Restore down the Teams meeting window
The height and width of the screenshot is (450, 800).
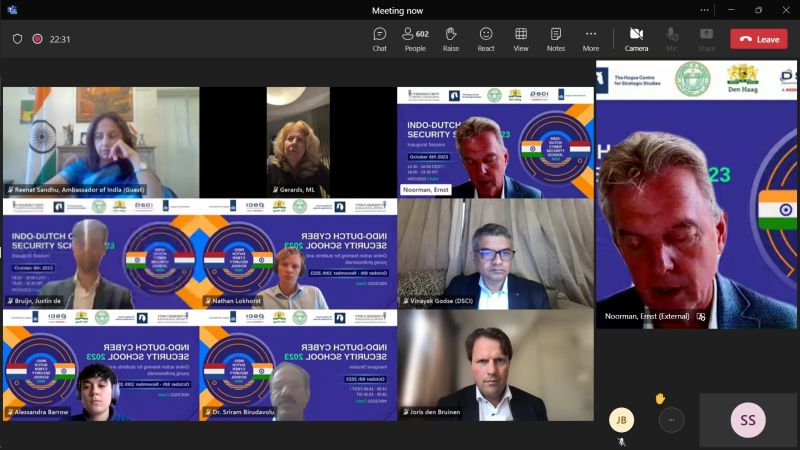(x=759, y=10)
